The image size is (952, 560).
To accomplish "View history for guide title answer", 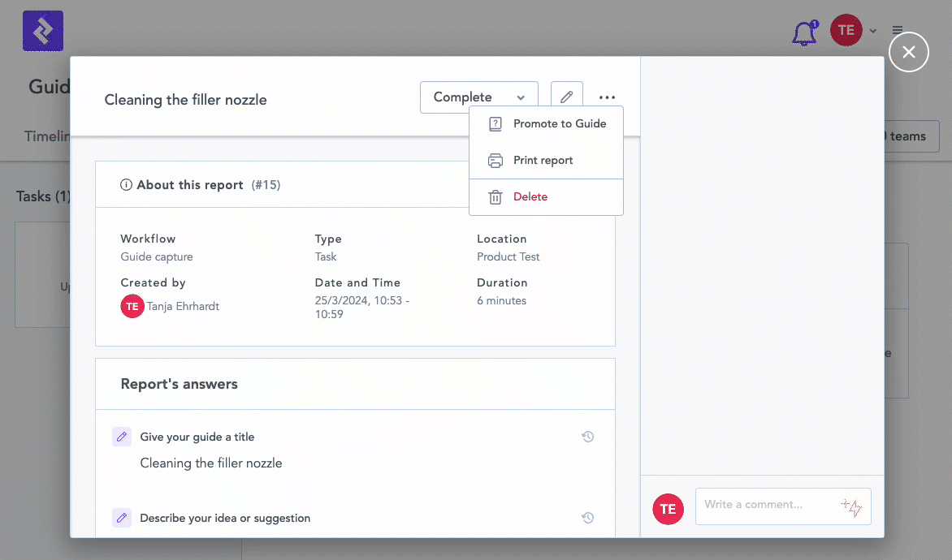I will tap(587, 437).
